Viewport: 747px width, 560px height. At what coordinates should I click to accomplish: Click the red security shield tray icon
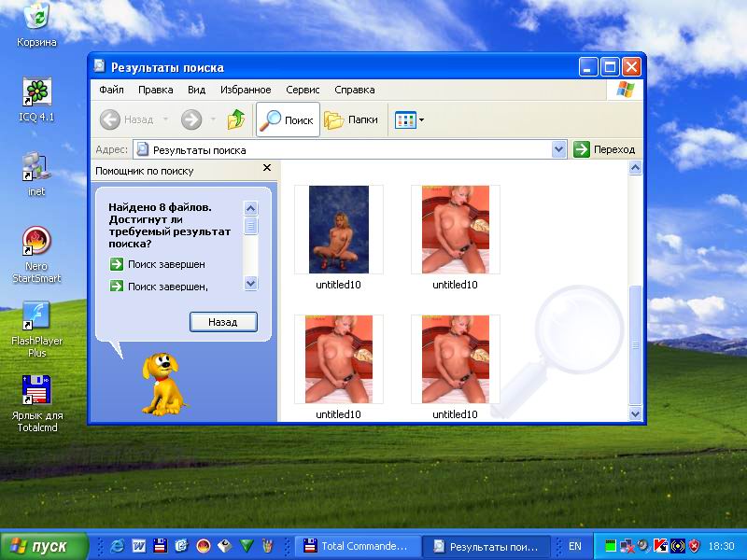tap(694, 546)
